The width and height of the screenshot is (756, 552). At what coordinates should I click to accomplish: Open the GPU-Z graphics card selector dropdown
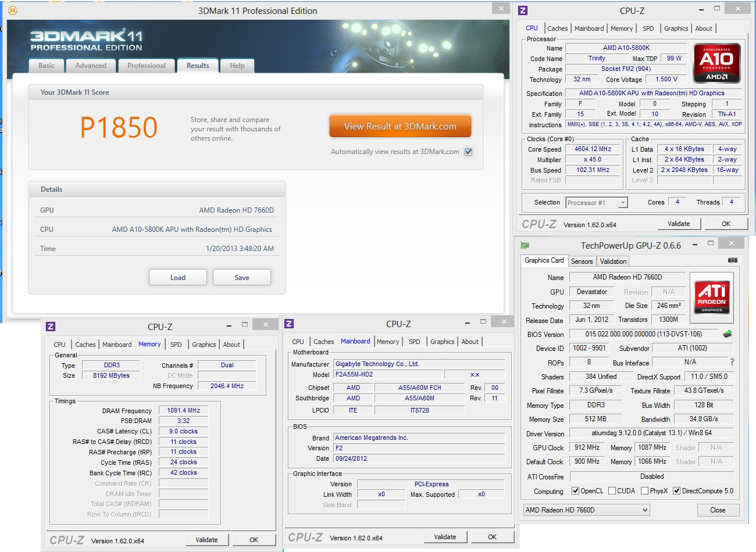586,510
